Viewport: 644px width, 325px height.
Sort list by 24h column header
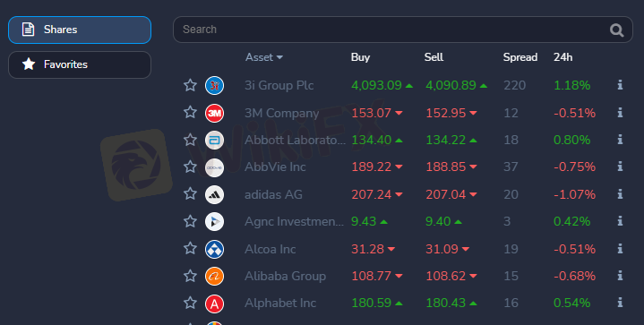(x=562, y=57)
